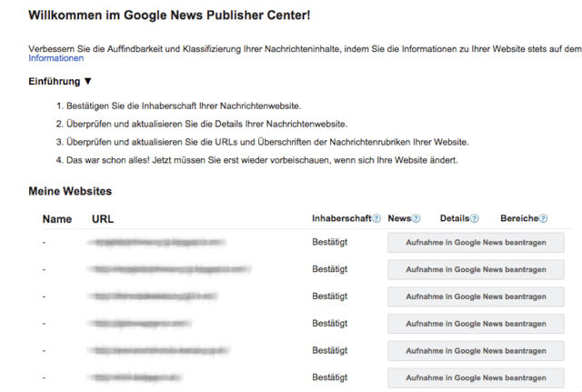
Task: Select Bestätigt status in fifth row
Action: point(329,350)
